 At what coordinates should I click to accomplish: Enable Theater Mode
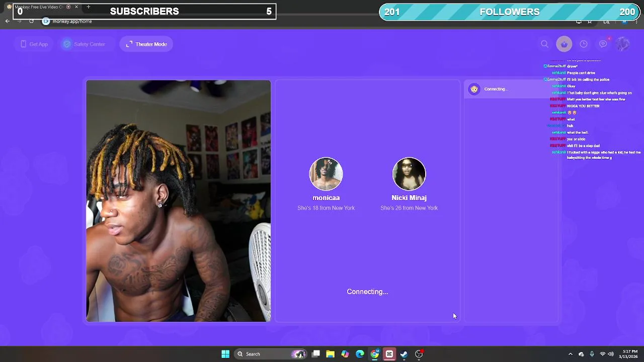coord(146,44)
